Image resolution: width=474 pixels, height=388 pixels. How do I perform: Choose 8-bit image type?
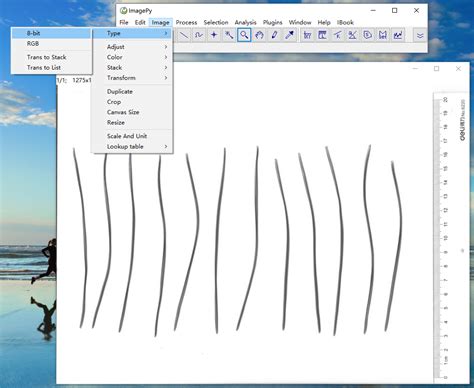51,33
